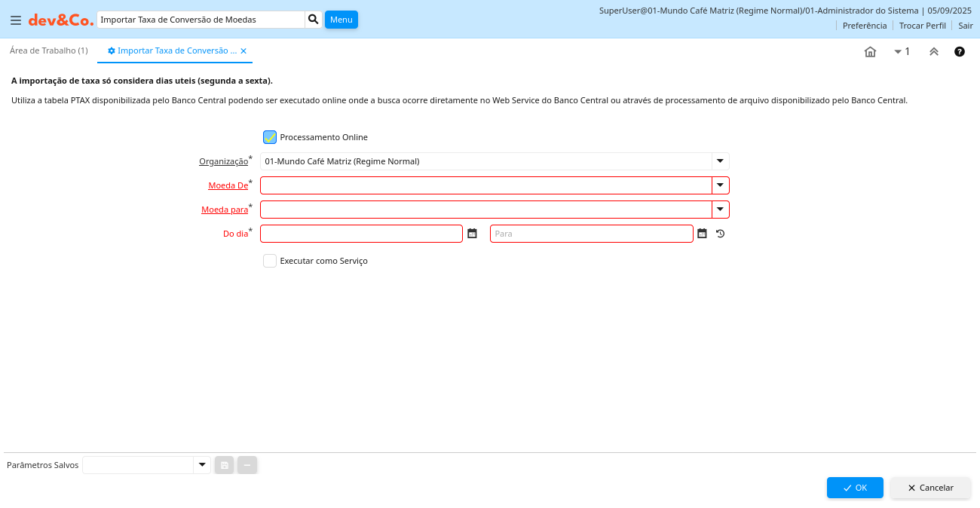This screenshot has height=508, width=980.
Task: Open help question mark icon
Action: pyautogui.click(x=960, y=52)
